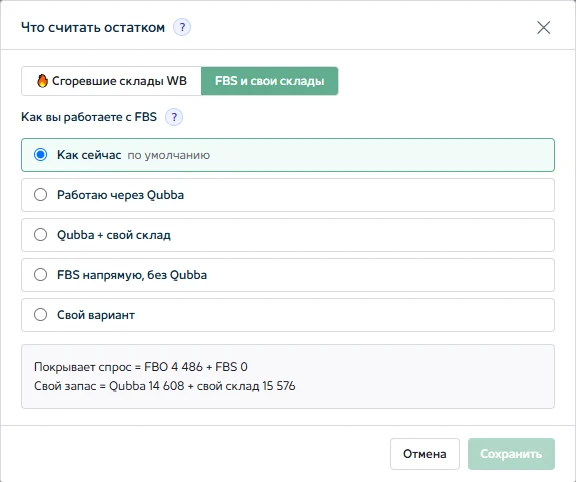Close the dialog with the X icon

coord(543,28)
